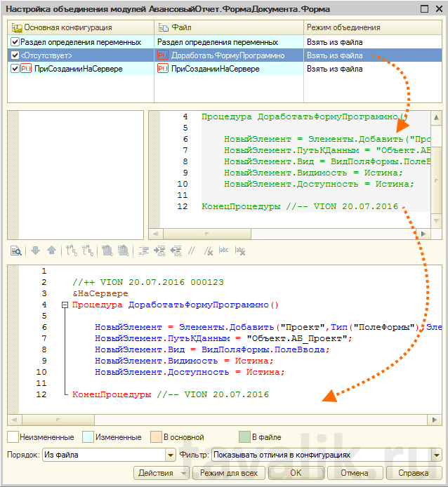Click right arrow of file code horizontal scrollbar

423,234
